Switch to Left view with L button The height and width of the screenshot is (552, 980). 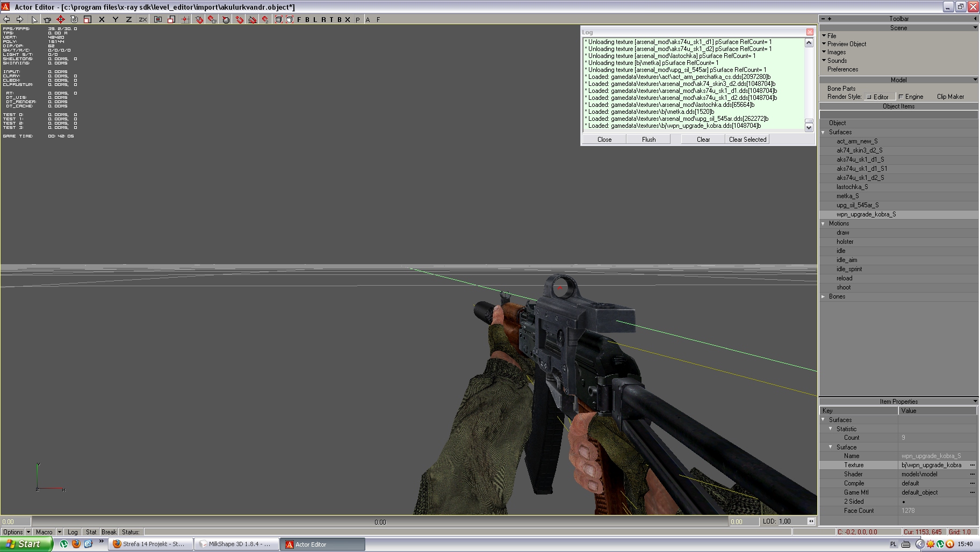[315, 19]
